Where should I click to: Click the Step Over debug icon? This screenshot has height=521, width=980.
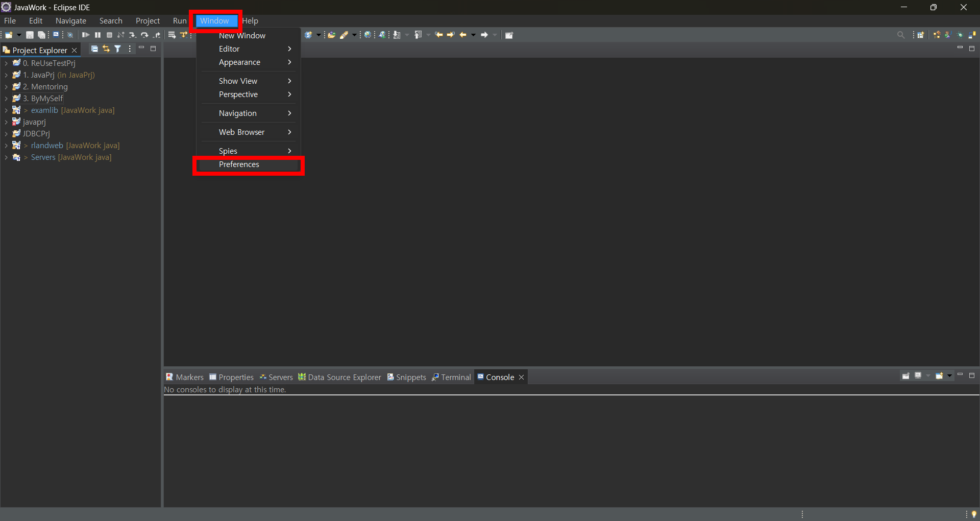tap(145, 35)
